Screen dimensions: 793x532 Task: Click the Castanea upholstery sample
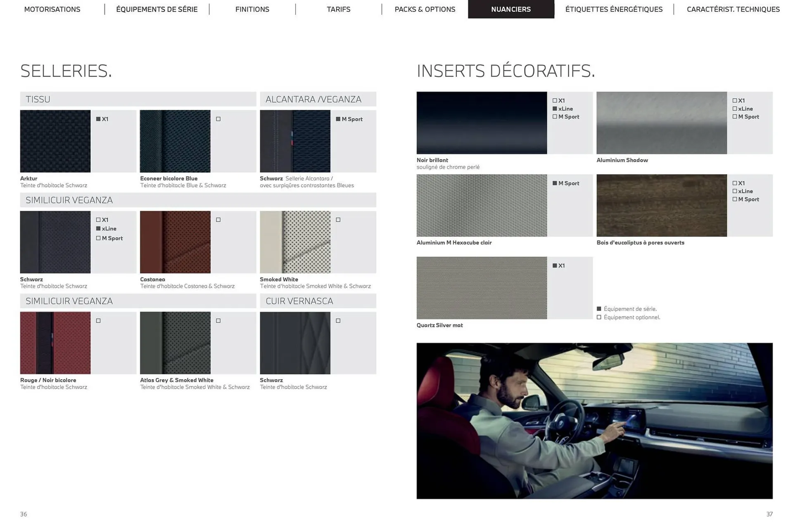pos(175,242)
